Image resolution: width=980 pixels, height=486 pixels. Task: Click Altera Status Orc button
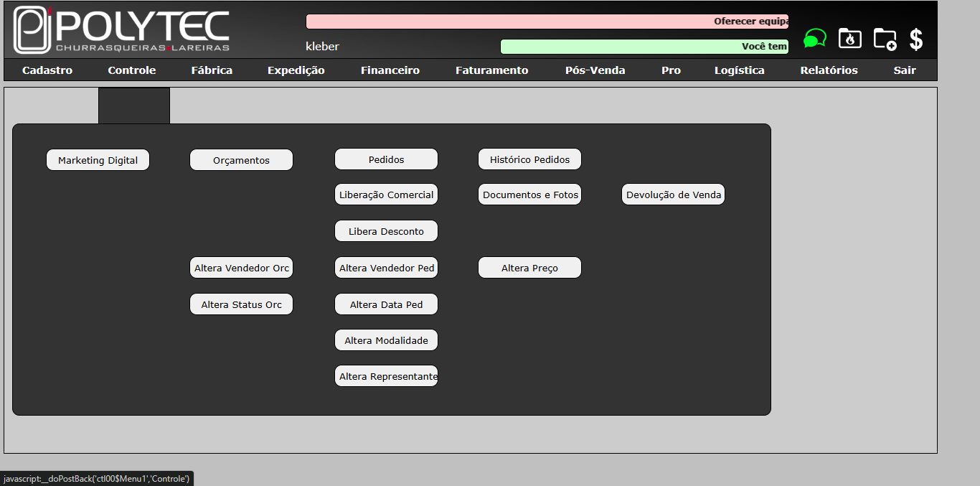pyautogui.click(x=241, y=304)
